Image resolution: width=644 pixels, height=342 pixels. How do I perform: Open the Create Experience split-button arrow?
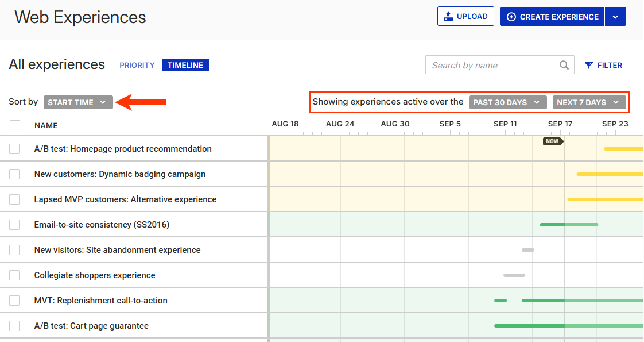pyautogui.click(x=615, y=17)
